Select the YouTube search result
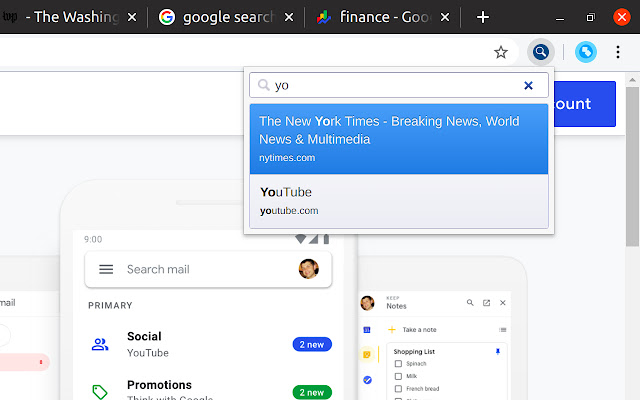 tap(398, 200)
